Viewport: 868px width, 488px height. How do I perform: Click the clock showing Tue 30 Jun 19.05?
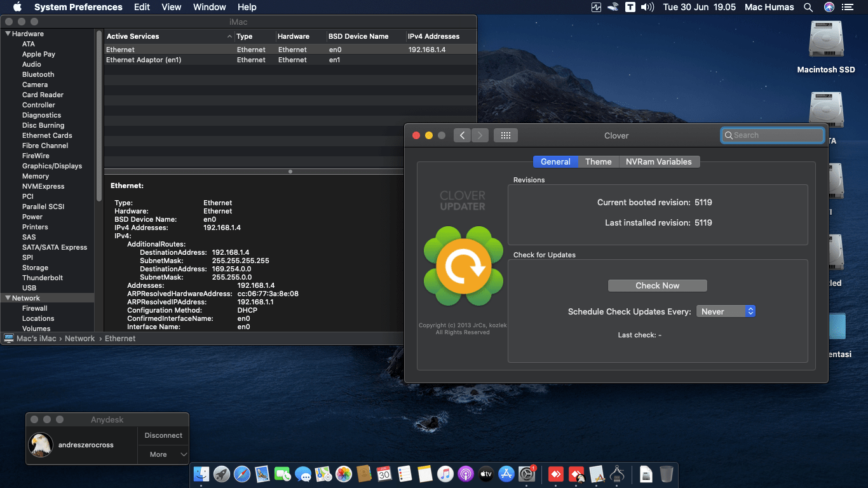click(x=699, y=7)
